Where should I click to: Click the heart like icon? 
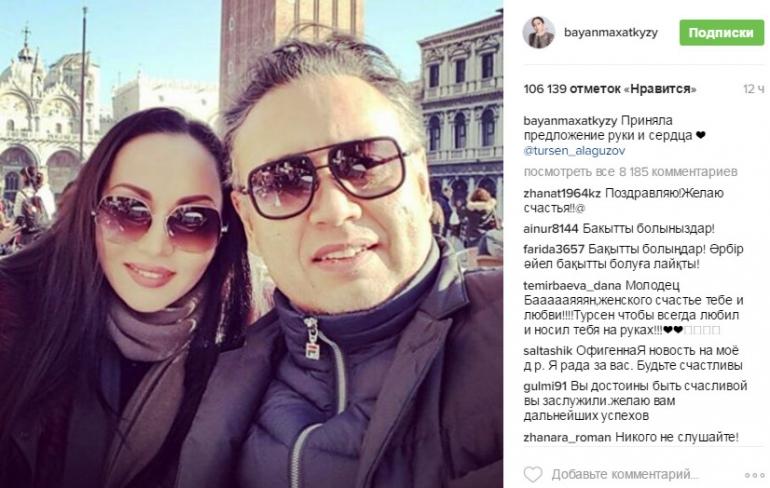[x=533, y=475]
